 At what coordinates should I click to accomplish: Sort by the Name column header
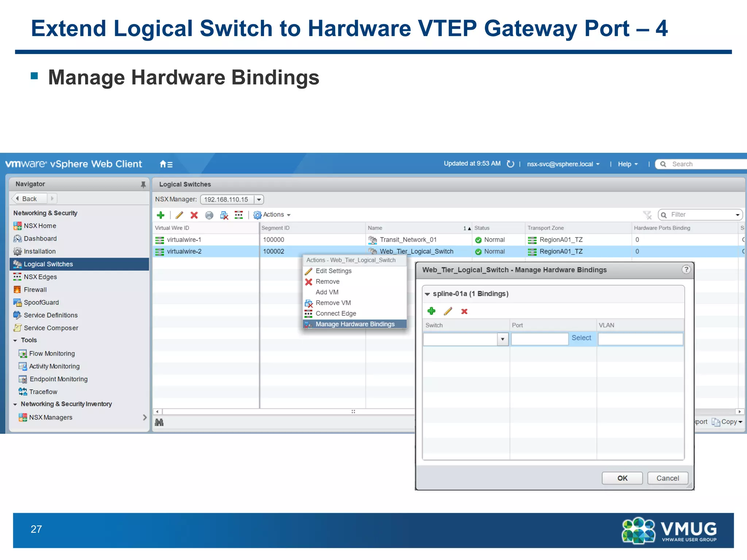pos(419,228)
